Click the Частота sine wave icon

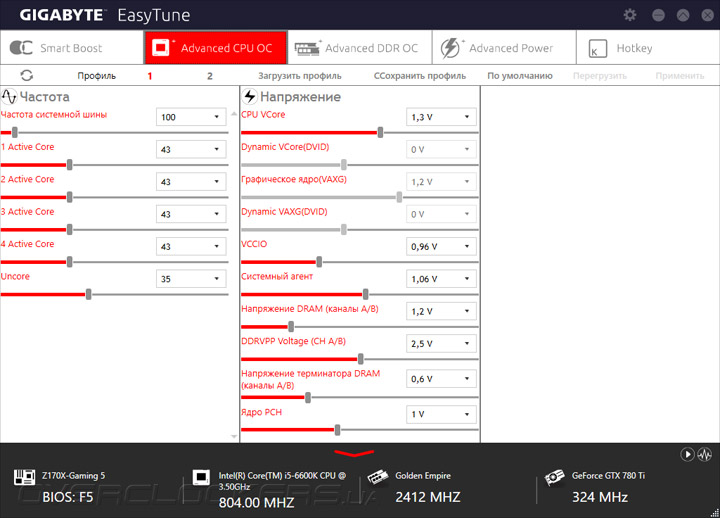pyautogui.click(x=9, y=96)
